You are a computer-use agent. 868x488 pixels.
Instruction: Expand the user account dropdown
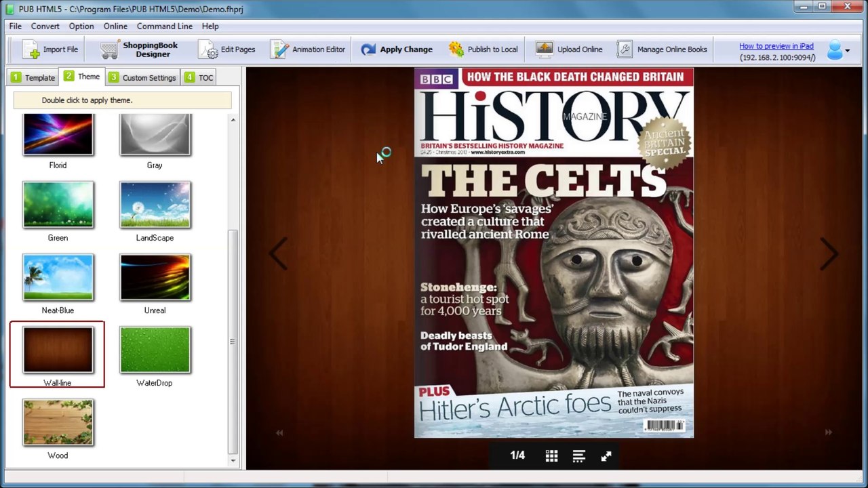click(x=839, y=50)
